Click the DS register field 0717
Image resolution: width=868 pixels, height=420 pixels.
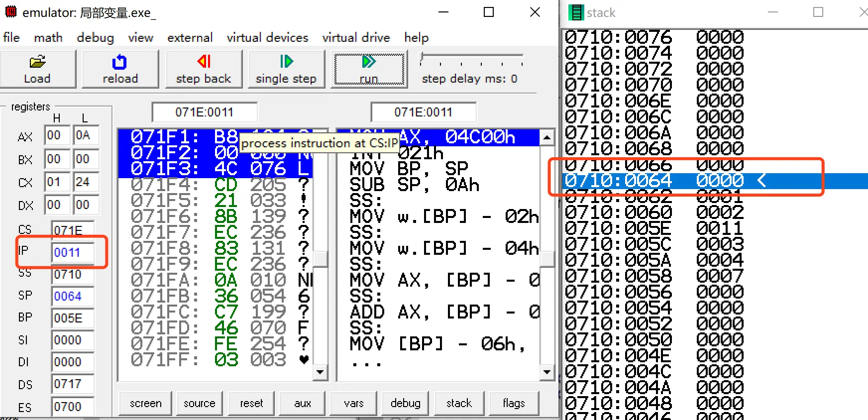[x=72, y=384]
